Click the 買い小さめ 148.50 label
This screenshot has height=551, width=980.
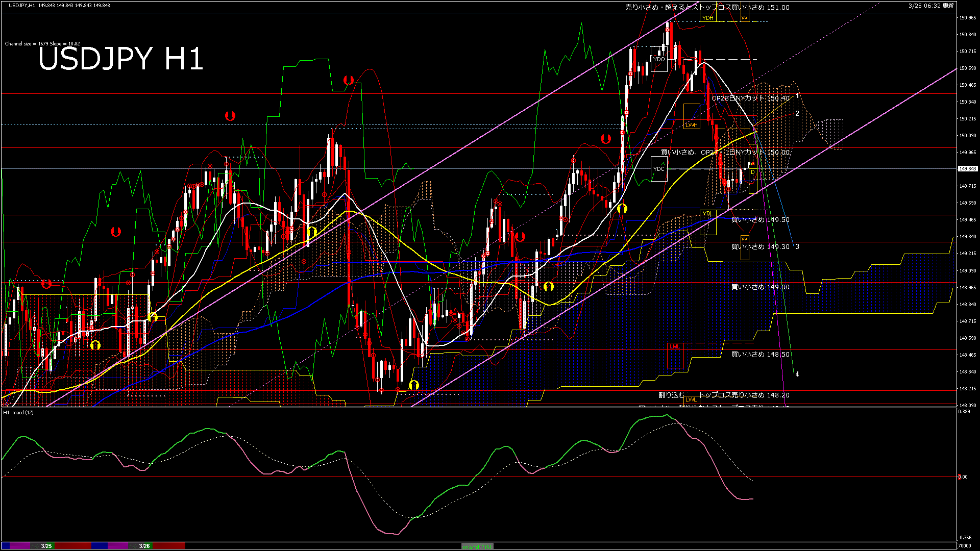click(760, 354)
